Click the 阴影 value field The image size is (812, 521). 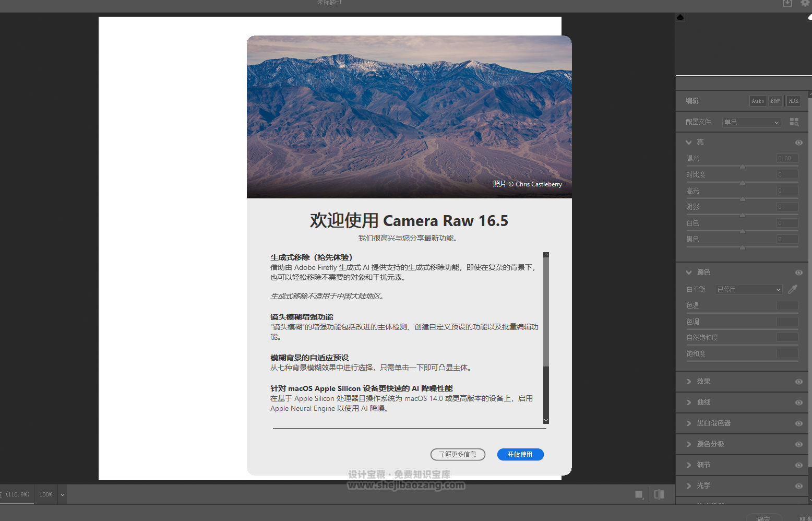click(x=787, y=207)
